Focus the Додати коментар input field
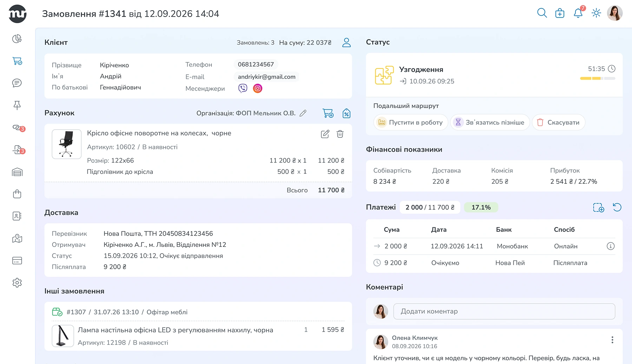Screen dimensions: 632x364 pyautogui.click(x=504, y=311)
